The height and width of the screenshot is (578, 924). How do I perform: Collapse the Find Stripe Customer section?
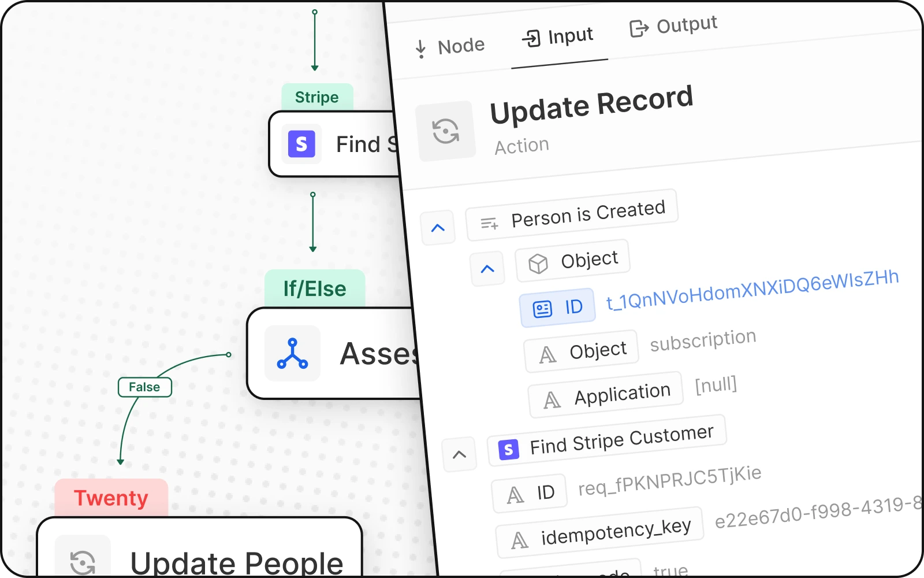[459, 455]
